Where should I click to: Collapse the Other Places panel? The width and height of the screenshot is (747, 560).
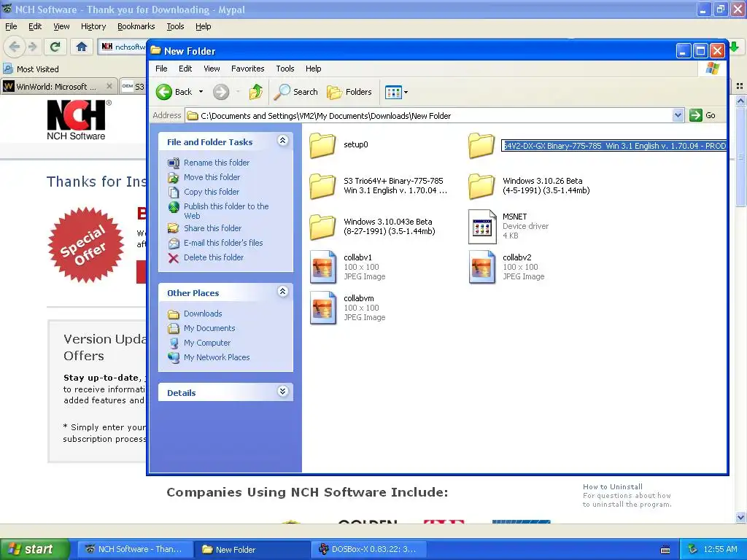282,292
